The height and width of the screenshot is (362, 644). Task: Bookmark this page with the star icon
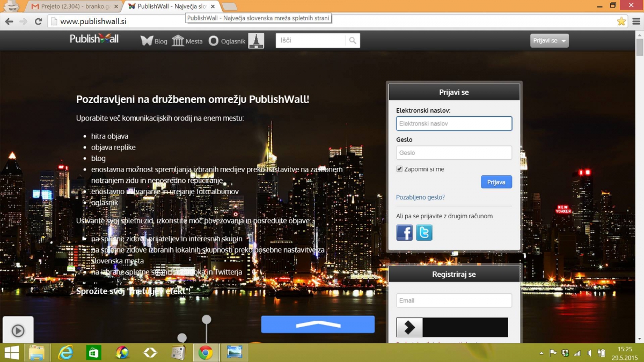[x=621, y=21]
